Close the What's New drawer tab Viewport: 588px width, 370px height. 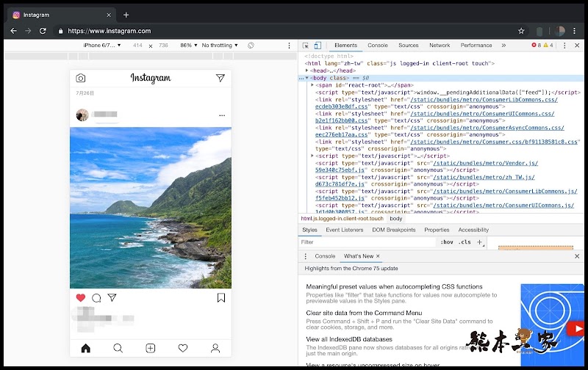point(378,256)
